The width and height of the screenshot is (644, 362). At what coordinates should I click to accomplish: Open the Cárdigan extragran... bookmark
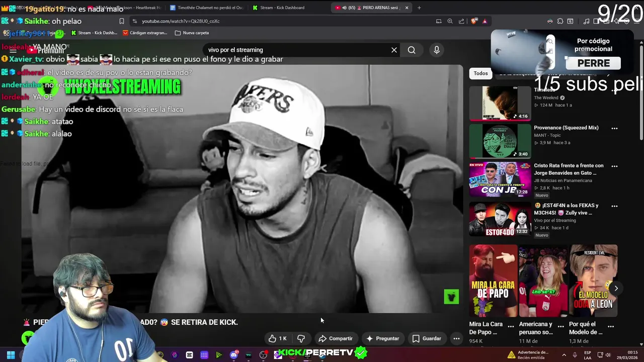144,33
